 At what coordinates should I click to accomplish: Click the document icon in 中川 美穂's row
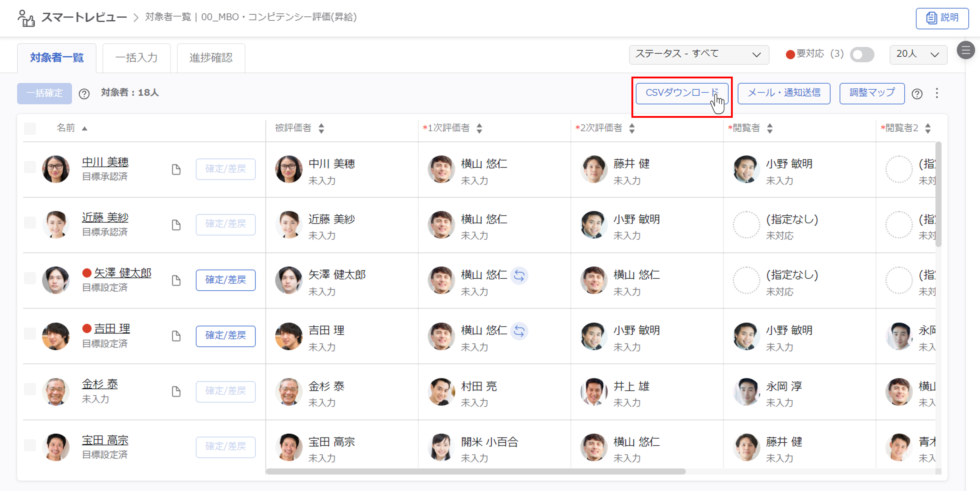[x=176, y=169]
